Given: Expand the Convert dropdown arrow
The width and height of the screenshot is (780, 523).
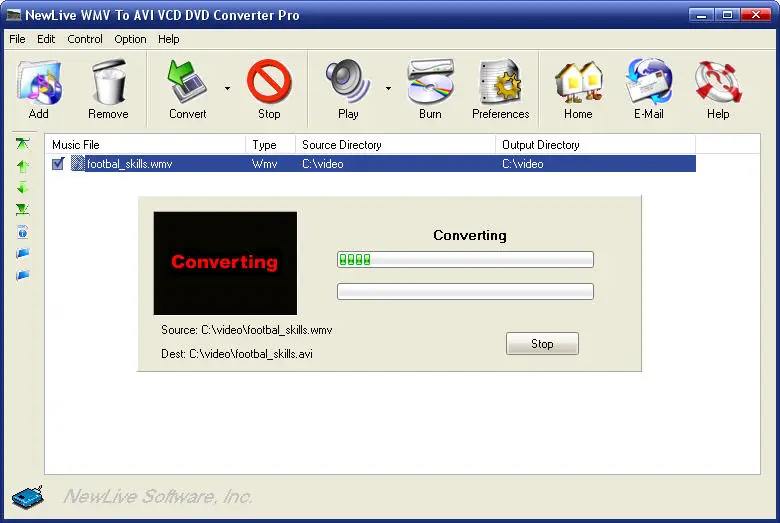Looking at the screenshot, I should (227, 89).
